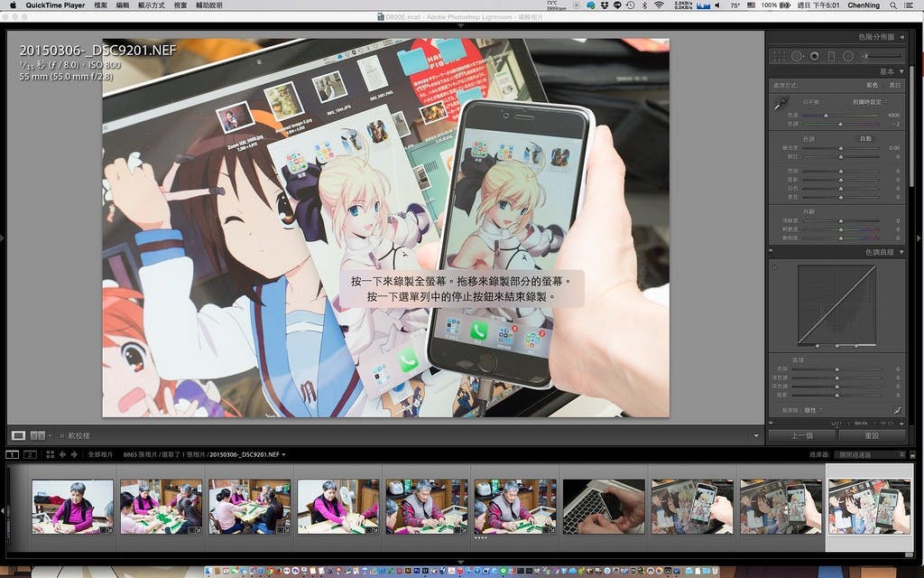The height and width of the screenshot is (578, 924).
Task: Open Notification Center icon
Action: click(910, 5)
